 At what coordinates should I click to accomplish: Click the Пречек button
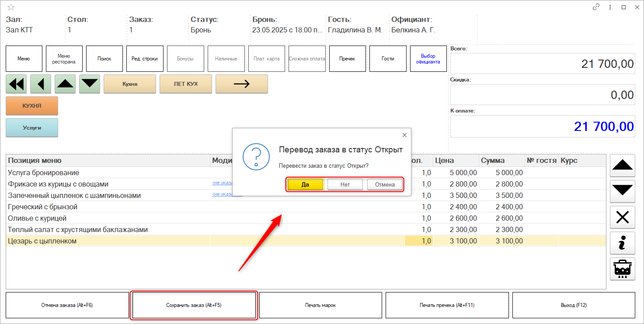click(x=348, y=59)
